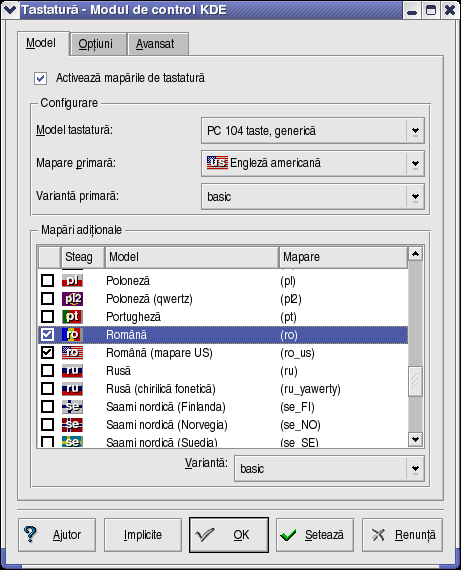Sort list by the Mapare column header

click(x=343, y=257)
